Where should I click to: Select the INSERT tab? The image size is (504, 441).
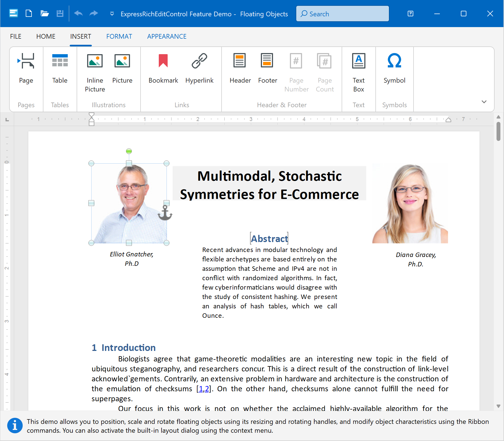pos(80,36)
